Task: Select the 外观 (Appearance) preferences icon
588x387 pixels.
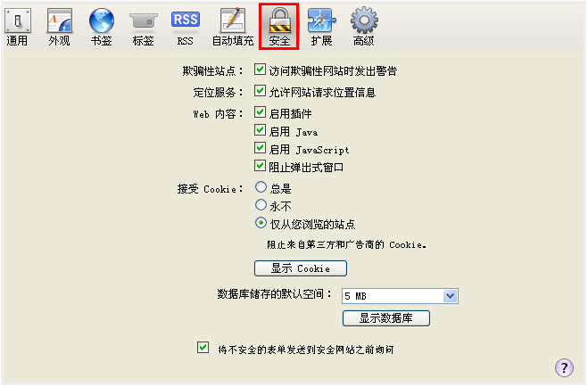Action: [x=59, y=27]
